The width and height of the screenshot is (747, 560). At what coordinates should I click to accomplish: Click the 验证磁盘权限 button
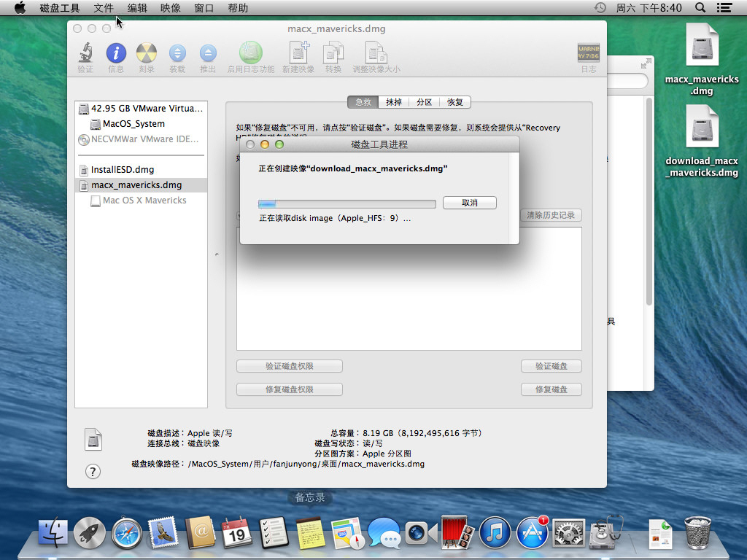(289, 366)
